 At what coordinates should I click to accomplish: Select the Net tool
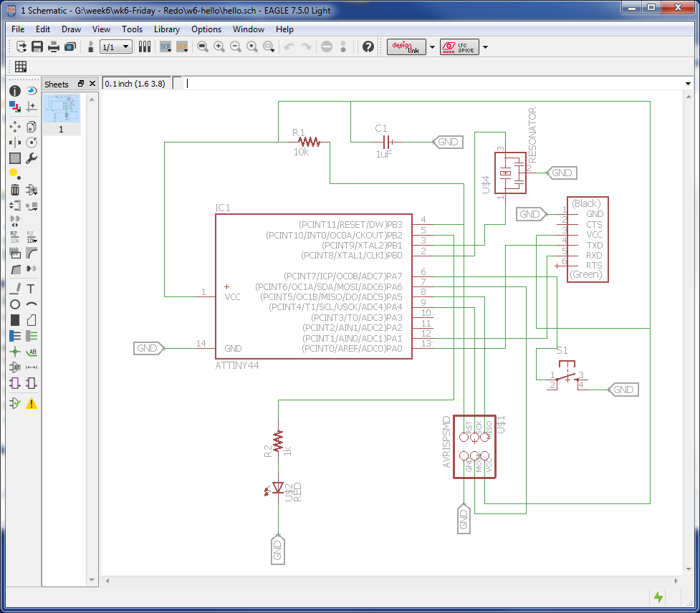coord(32,336)
